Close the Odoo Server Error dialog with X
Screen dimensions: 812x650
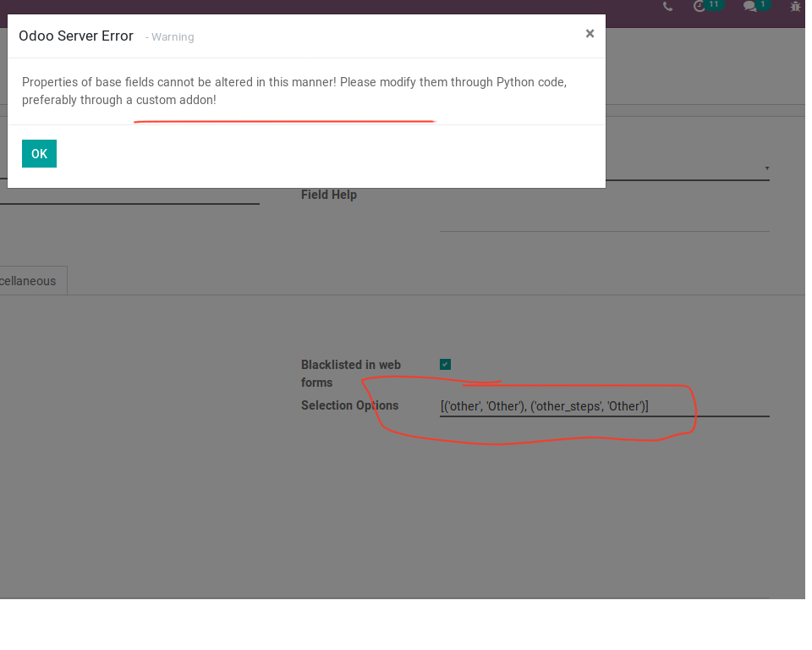[x=590, y=34]
